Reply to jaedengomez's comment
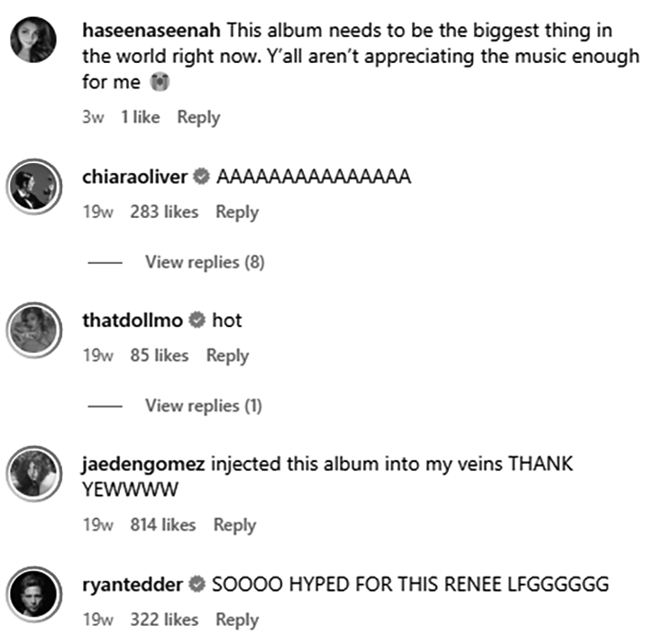 (x=234, y=525)
